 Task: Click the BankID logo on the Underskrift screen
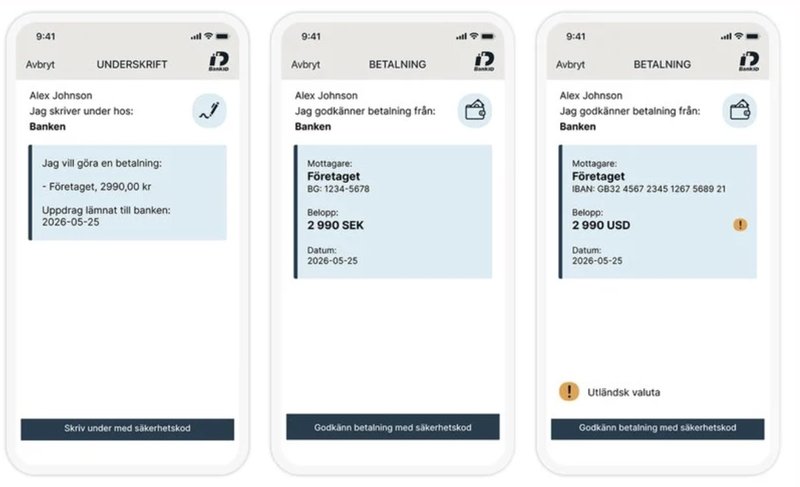point(219,63)
